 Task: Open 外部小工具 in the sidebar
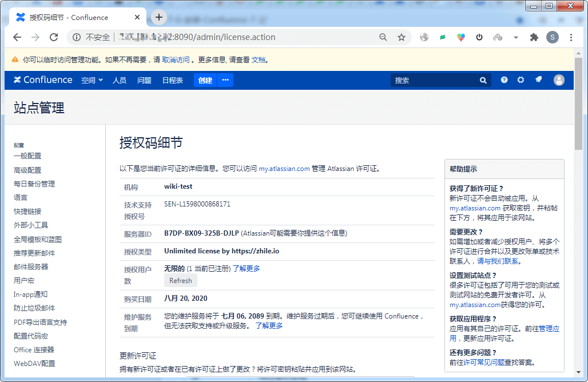31,225
